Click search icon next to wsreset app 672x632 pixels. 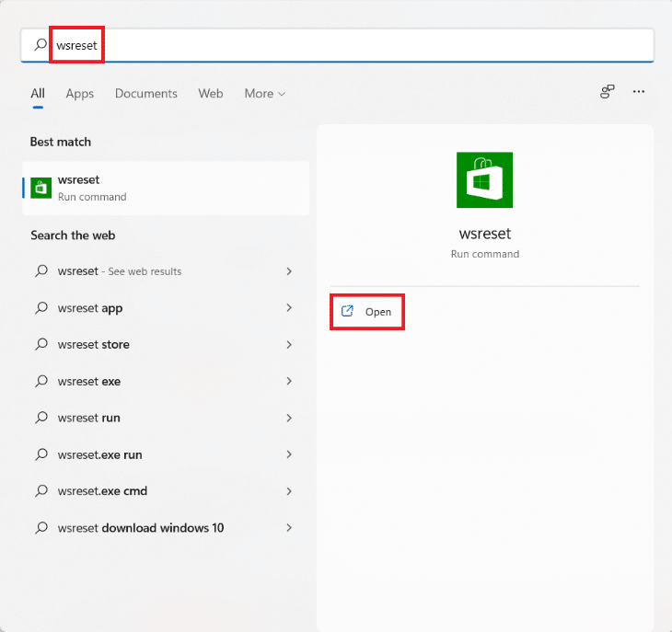pyautogui.click(x=41, y=308)
